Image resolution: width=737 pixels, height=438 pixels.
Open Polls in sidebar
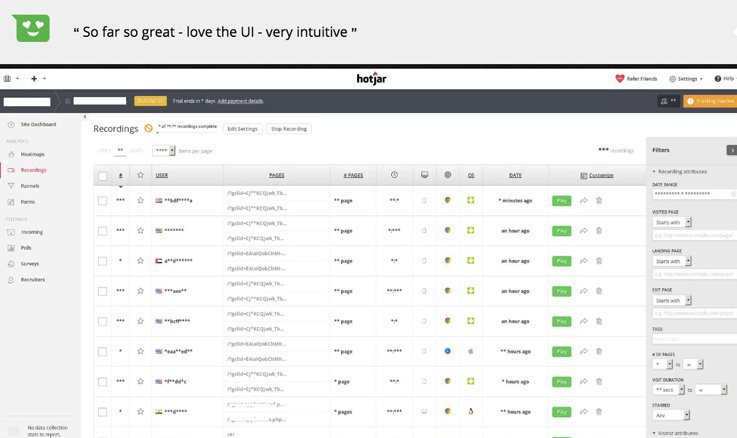point(26,248)
